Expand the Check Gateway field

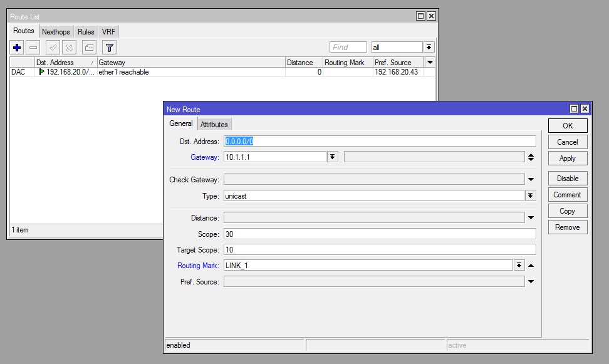tap(531, 180)
